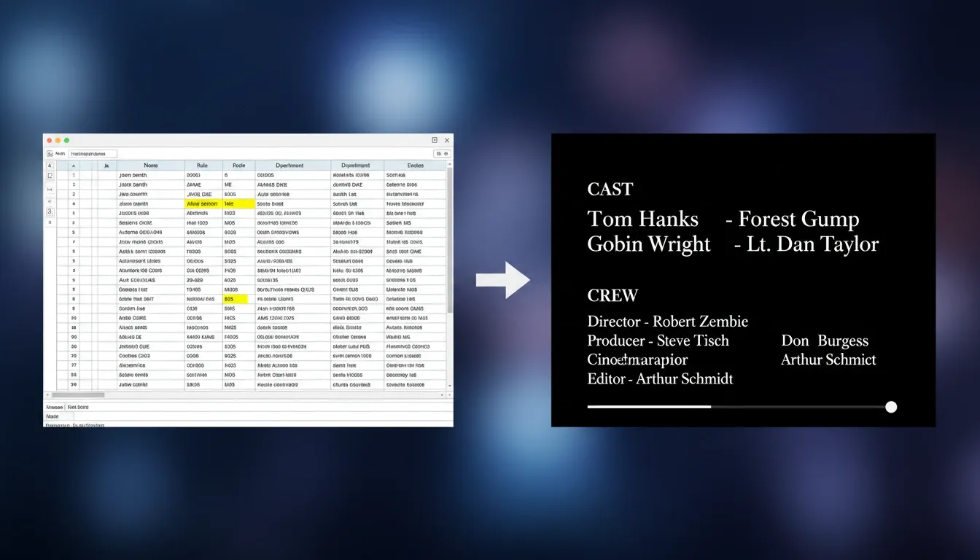This screenshot has height=560, width=980.
Task: Click the scroll-down arrow below the vertical scrollbar
Action: click(449, 386)
